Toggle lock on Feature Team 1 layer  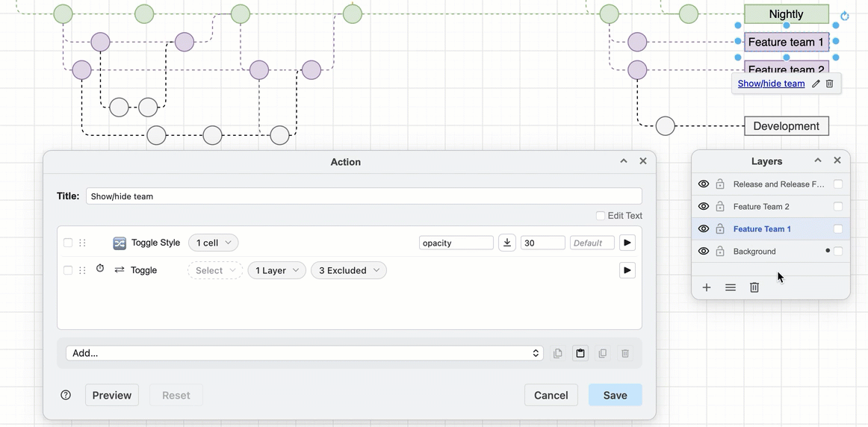pos(719,229)
